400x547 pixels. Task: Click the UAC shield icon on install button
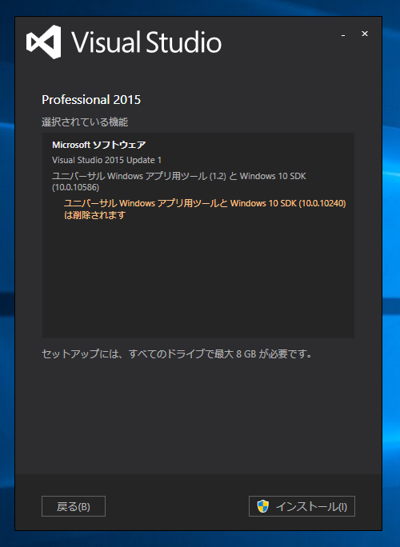coord(263,506)
